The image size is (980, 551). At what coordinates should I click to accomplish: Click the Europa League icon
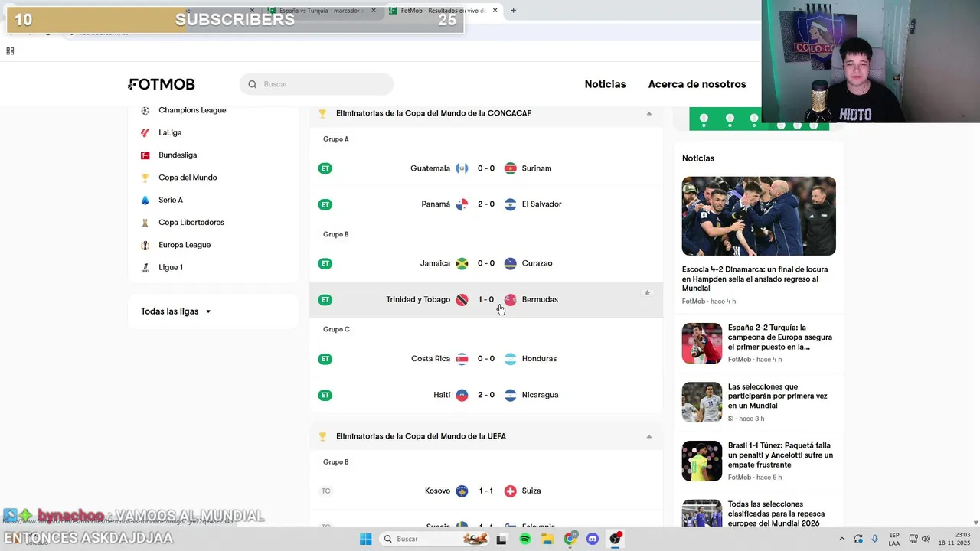[x=145, y=245]
